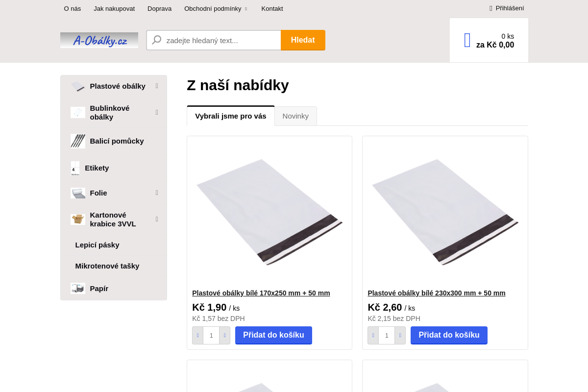Open product Plastové obálky bílé 230x300 mm
This screenshot has width=588, height=392.
pyautogui.click(x=436, y=293)
